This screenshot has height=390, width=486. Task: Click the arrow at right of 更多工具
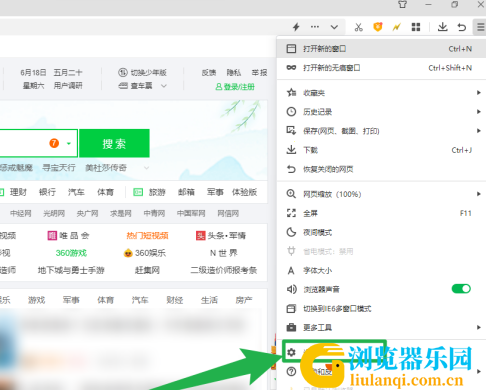[479, 328]
